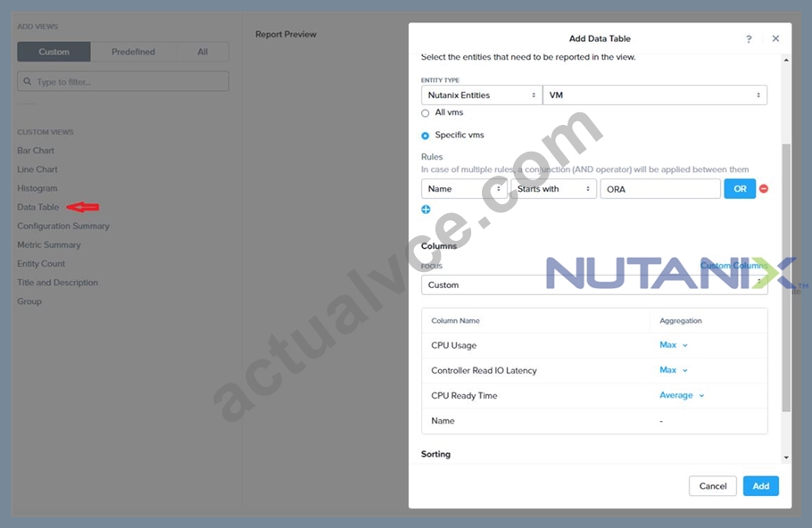Select the All vms radio button

click(425, 113)
